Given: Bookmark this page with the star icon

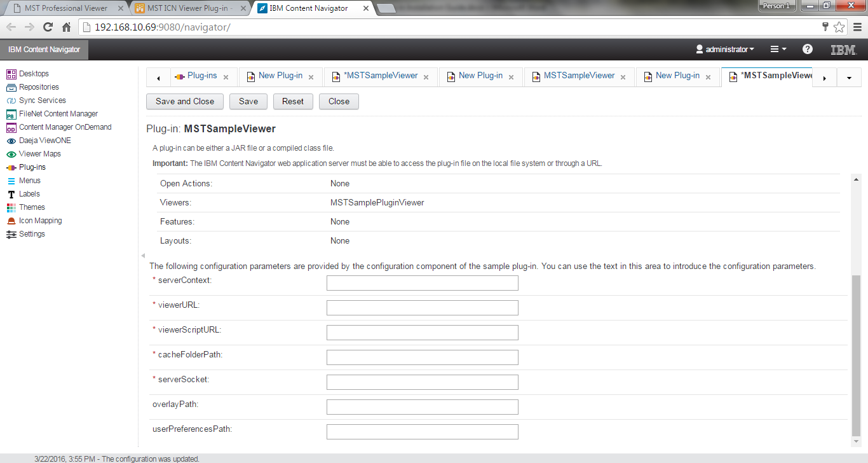Looking at the screenshot, I should [x=839, y=27].
